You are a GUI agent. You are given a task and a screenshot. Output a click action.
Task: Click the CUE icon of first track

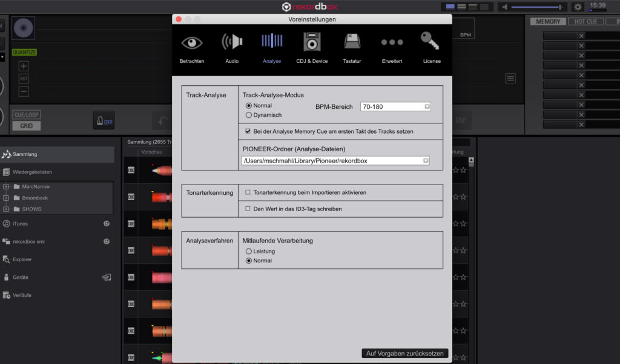(131, 170)
